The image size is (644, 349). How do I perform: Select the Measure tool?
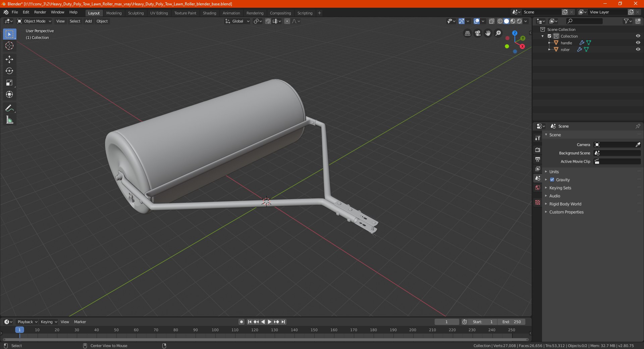(x=9, y=120)
